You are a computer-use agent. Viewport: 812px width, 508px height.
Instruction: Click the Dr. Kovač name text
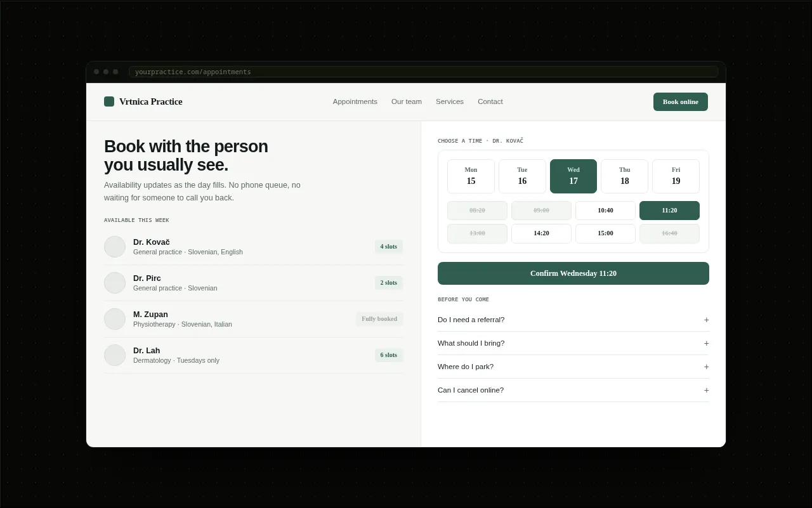[152, 242]
